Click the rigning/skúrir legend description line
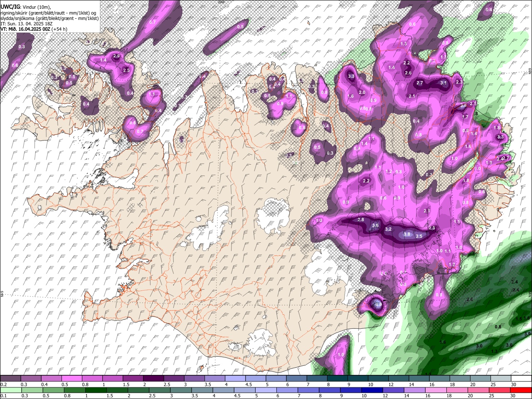 pos(49,12)
